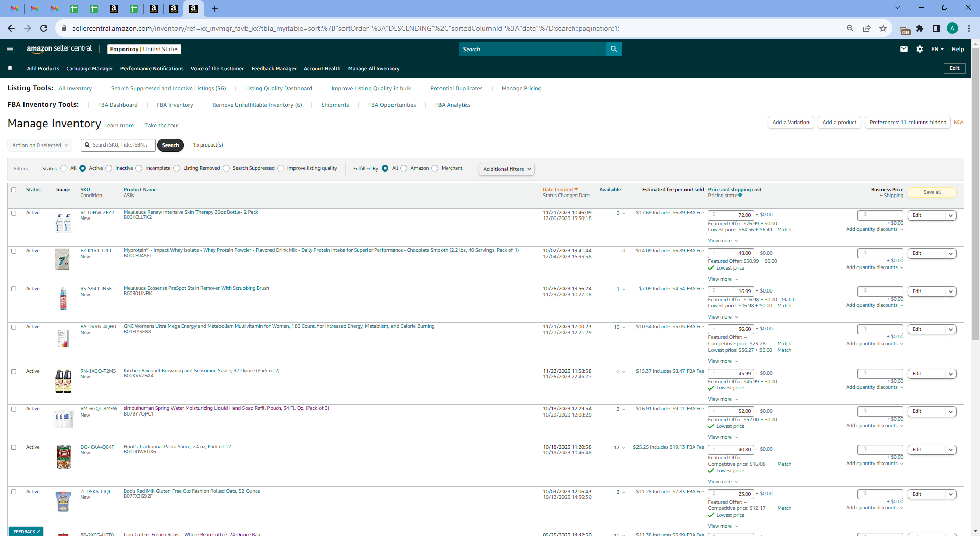Open Edit dropdown arrow for simplehuman row

951,412
